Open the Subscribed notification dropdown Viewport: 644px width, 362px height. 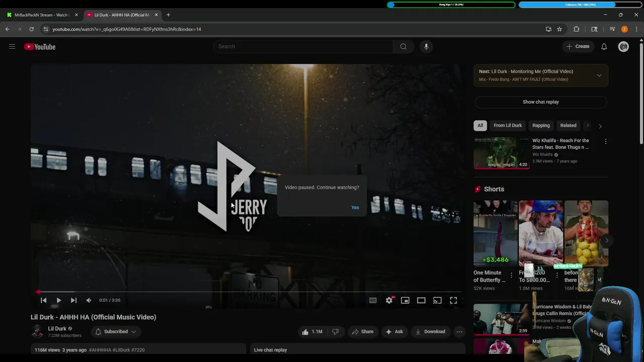point(116,331)
